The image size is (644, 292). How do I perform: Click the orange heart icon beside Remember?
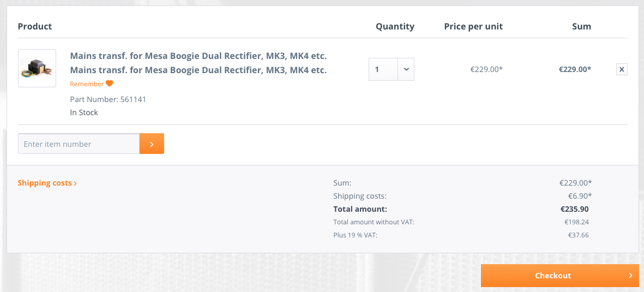(109, 84)
